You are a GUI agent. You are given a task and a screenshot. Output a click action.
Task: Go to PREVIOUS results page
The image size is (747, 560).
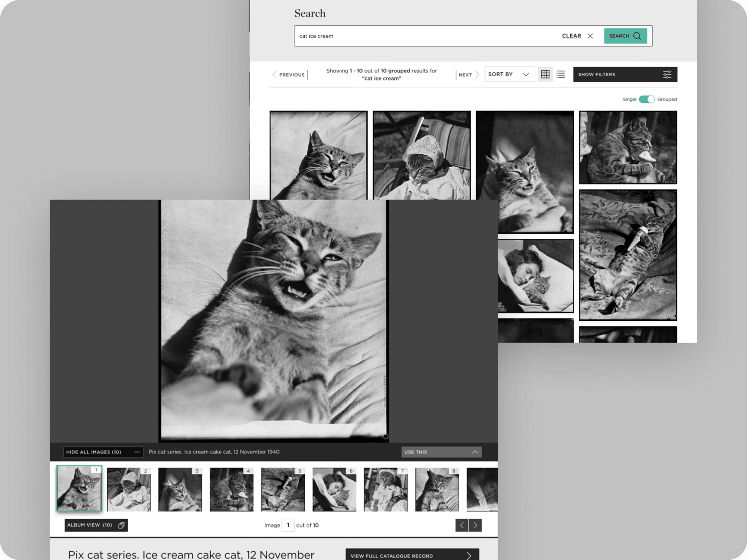tap(288, 75)
